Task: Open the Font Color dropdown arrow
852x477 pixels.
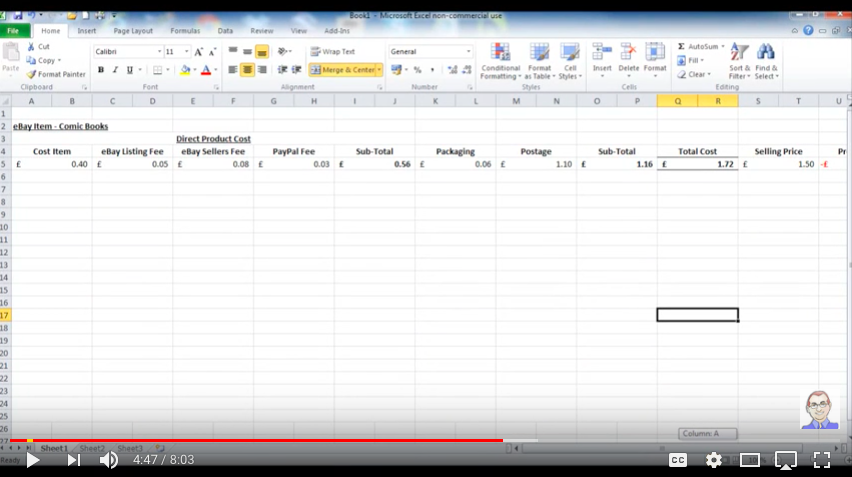Action: pos(216,70)
